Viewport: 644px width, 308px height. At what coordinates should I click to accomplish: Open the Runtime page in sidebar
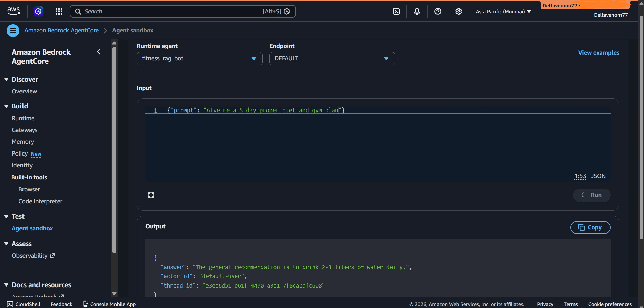click(x=23, y=118)
